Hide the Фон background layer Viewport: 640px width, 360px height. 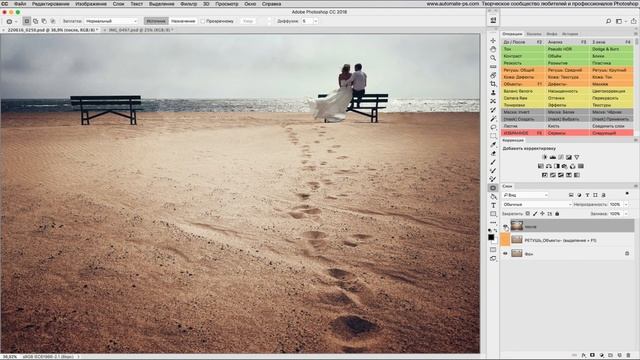pyautogui.click(x=505, y=253)
